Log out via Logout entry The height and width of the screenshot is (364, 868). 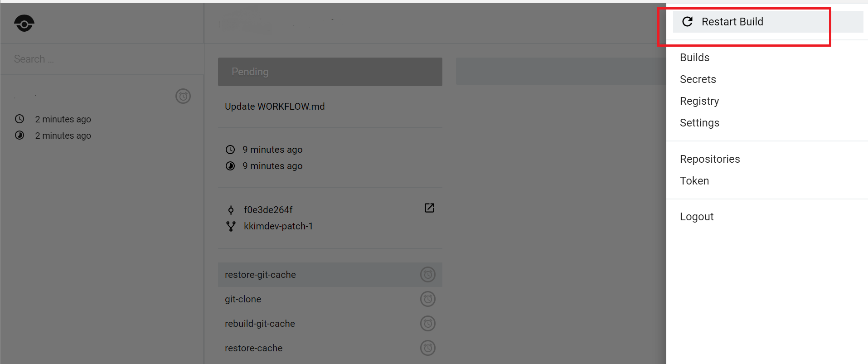(x=697, y=217)
